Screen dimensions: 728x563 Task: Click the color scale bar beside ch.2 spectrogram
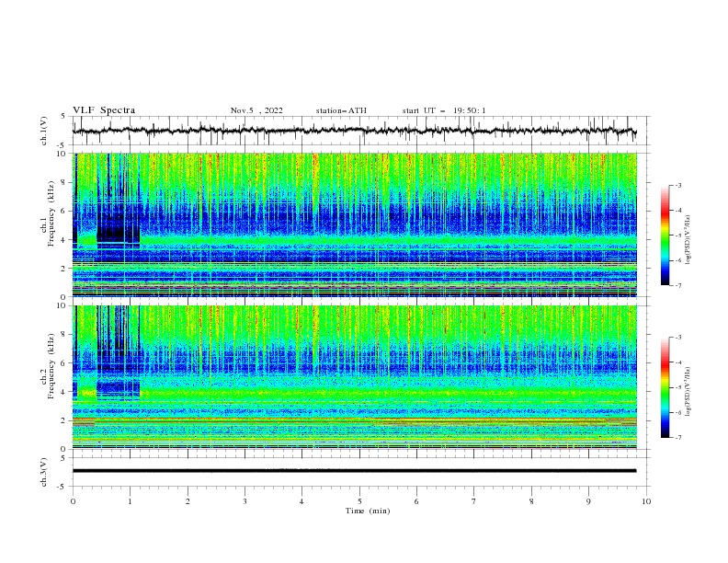pyautogui.click(x=665, y=387)
